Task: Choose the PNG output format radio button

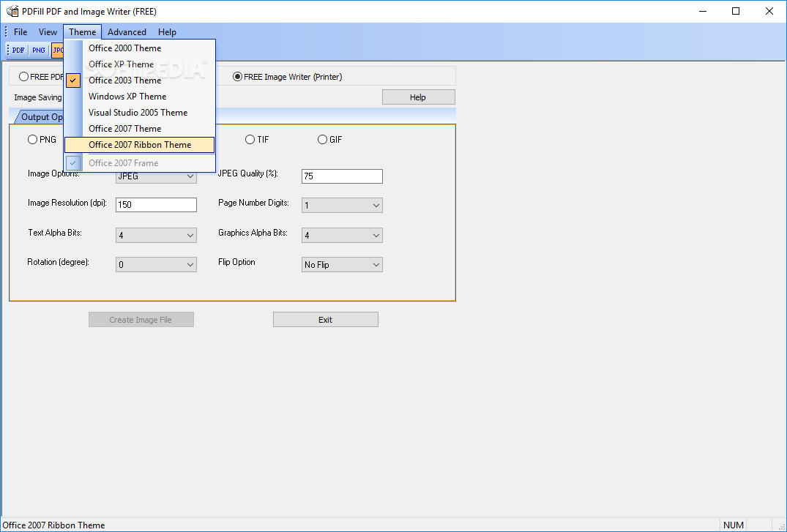Action: 33,140
